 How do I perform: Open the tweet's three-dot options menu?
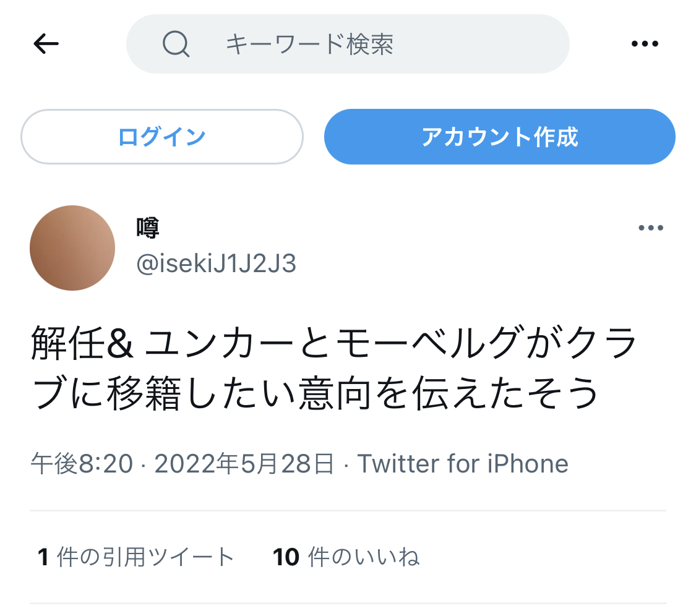point(651,228)
